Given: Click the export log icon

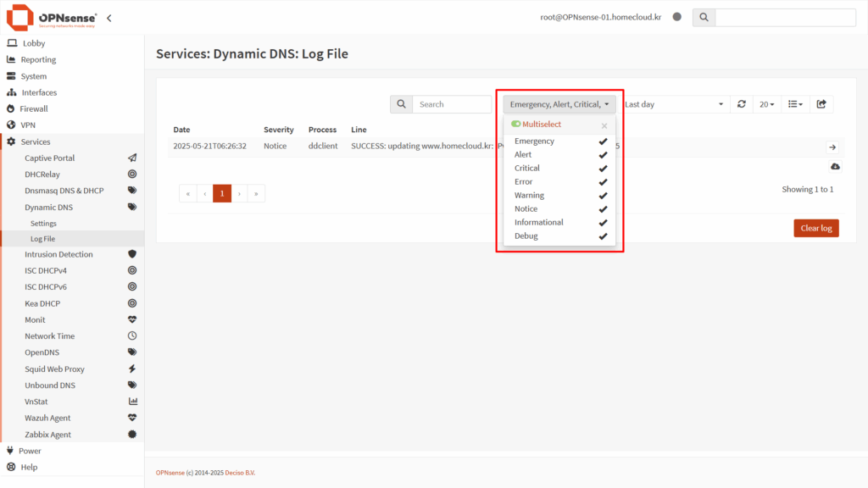Looking at the screenshot, I should pyautogui.click(x=821, y=104).
